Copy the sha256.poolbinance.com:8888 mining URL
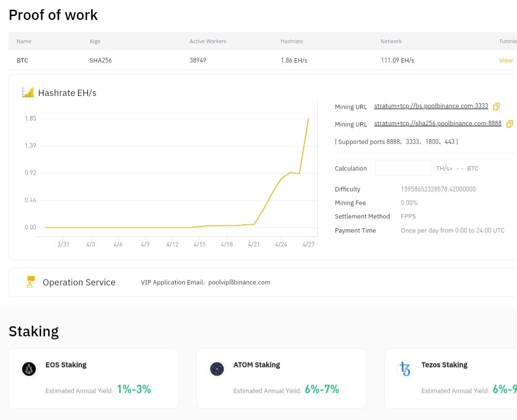This screenshot has height=420, width=517. 509,124
